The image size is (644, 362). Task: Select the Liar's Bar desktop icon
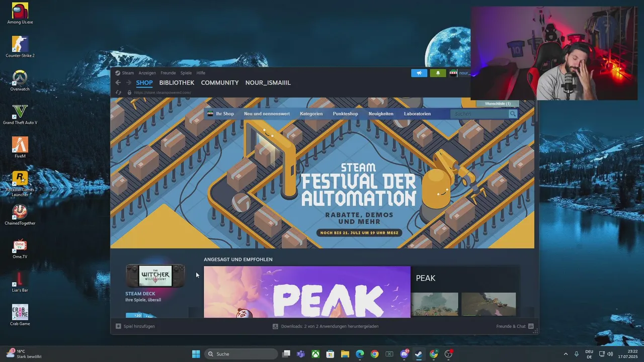click(x=20, y=282)
